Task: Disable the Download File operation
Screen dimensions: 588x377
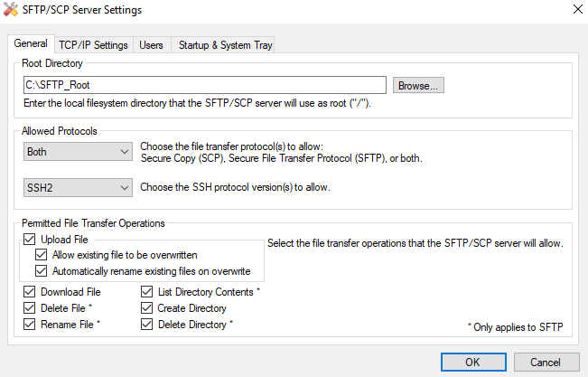Action: [30, 292]
